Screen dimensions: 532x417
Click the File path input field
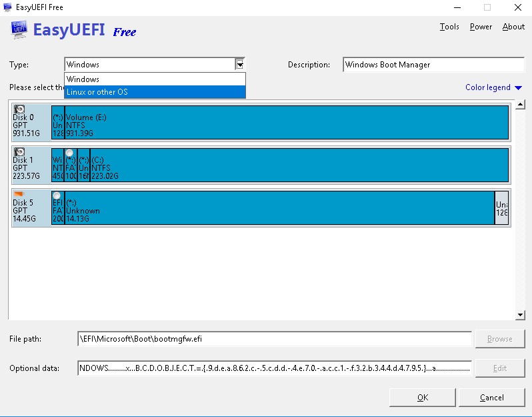point(275,339)
